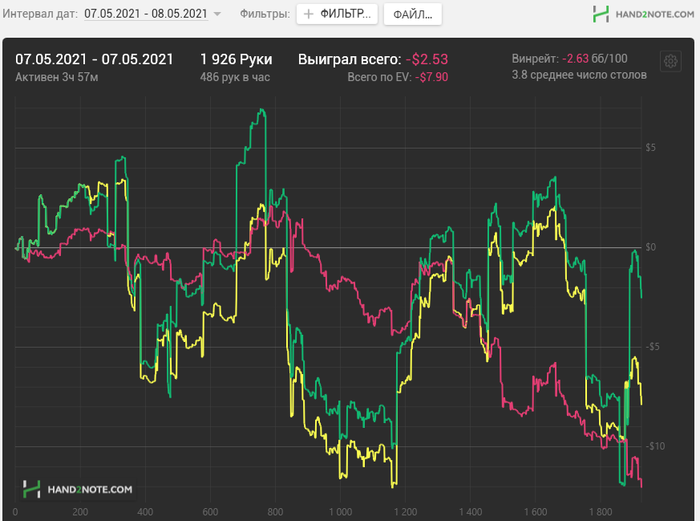Viewport: 700px width, 521px height.
Task: Click the $0 y-axis label
Action: [650, 247]
